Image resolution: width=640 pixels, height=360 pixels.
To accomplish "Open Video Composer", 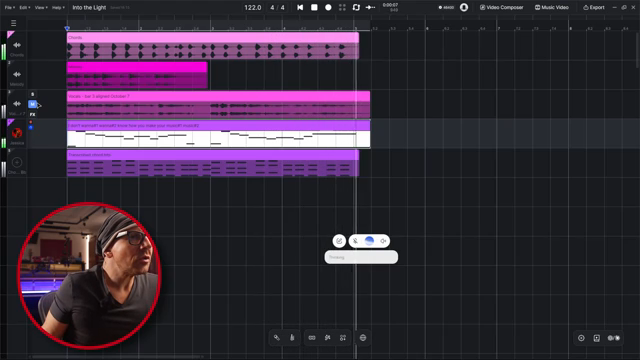I will (502, 7).
